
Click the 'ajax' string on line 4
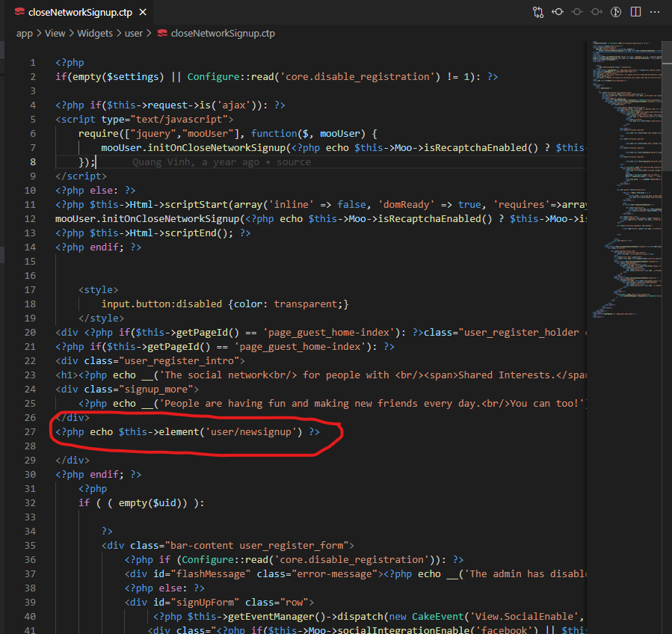[233, 105]
